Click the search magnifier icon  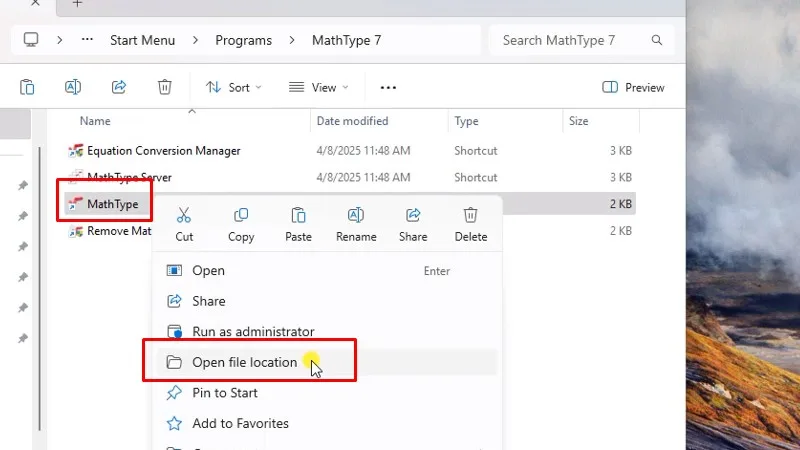[657, 40]
